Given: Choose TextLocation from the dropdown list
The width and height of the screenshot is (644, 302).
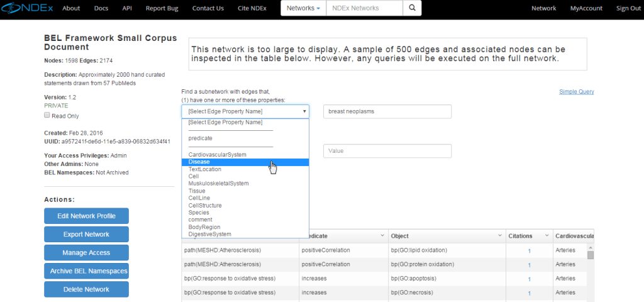Looking at the screenshot, I should coord(245,169).
